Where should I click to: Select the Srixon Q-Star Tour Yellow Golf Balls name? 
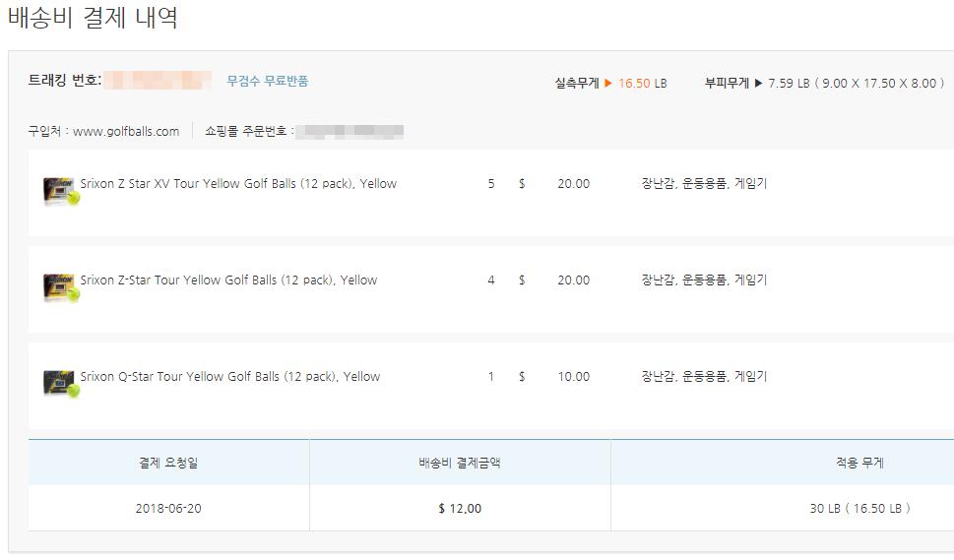pos(229,377)
